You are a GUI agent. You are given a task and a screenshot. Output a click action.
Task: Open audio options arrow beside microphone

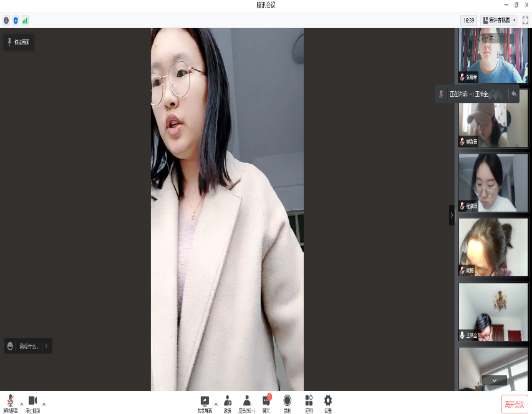(x=22, y=403)
